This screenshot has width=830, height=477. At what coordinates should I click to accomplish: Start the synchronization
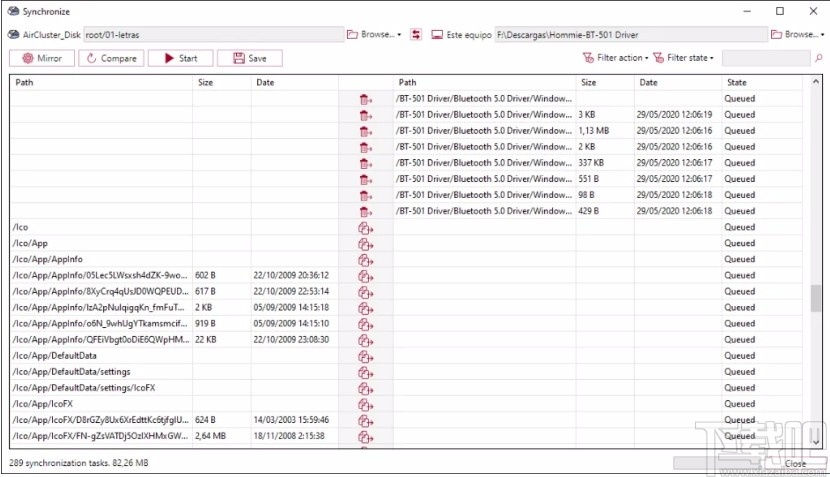181,58
